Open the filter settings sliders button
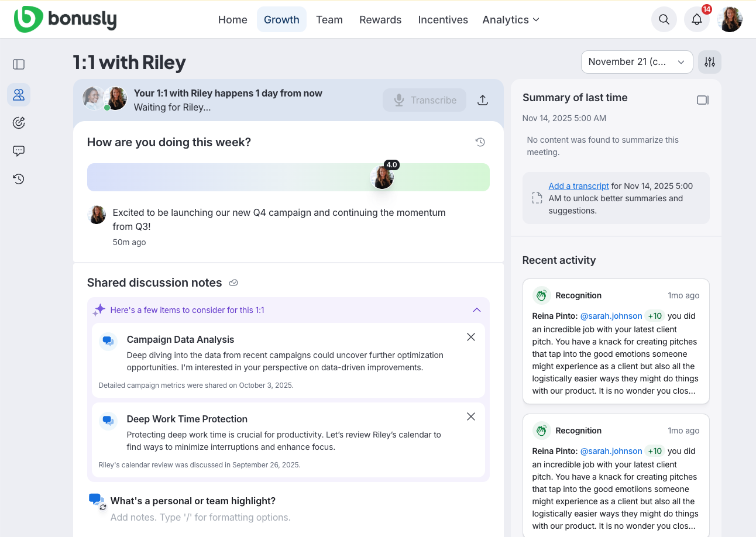This screenshot has height=537, width=756. [x=709, y=62]
